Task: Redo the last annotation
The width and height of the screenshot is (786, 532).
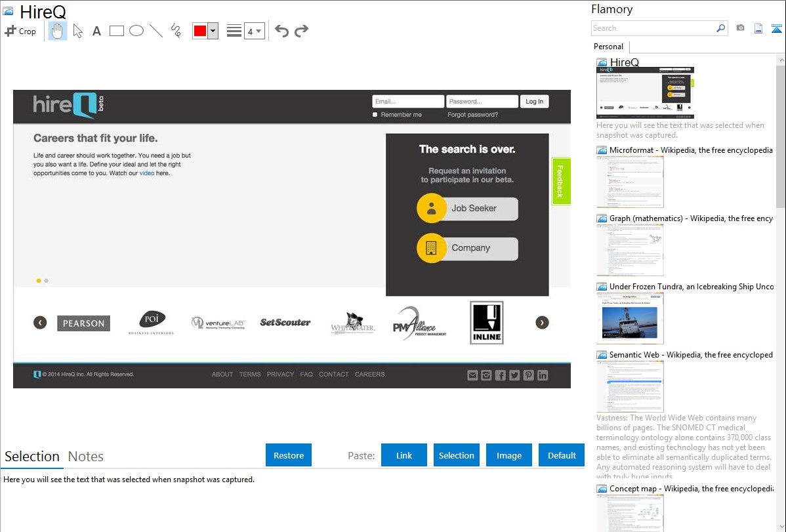Action: pyautogui.click(x=301, y=31)
